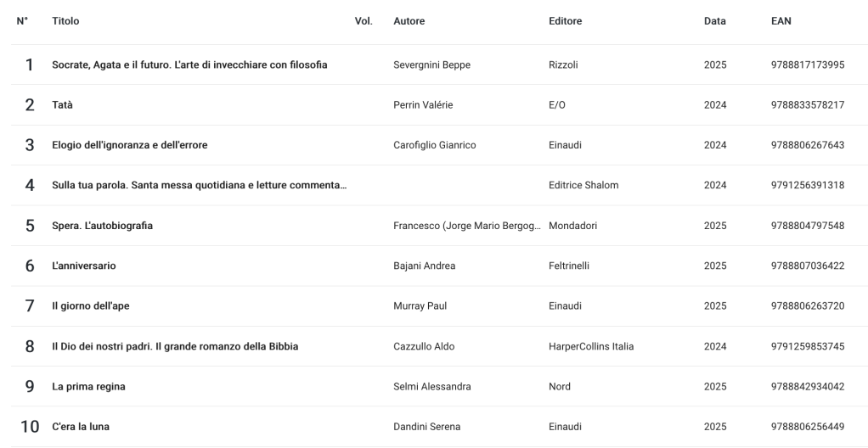
Task: Click the Data column header
Action: pyautogui.click(x=715, y=21)
